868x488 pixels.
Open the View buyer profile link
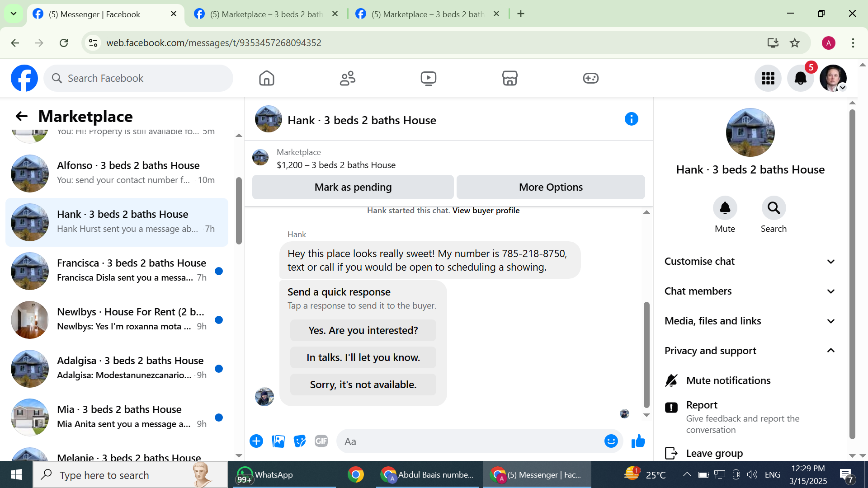click(x=486, y=211)
